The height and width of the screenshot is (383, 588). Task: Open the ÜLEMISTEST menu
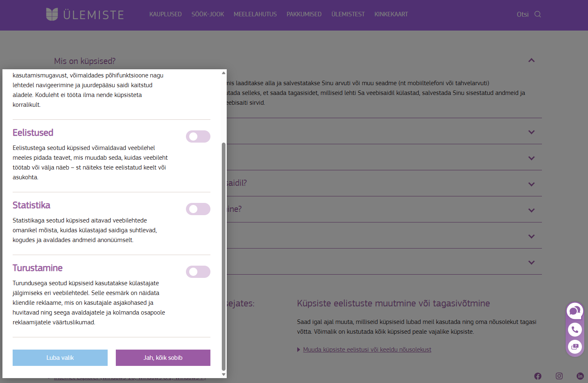pyautogui.click(x=348, y=14)
